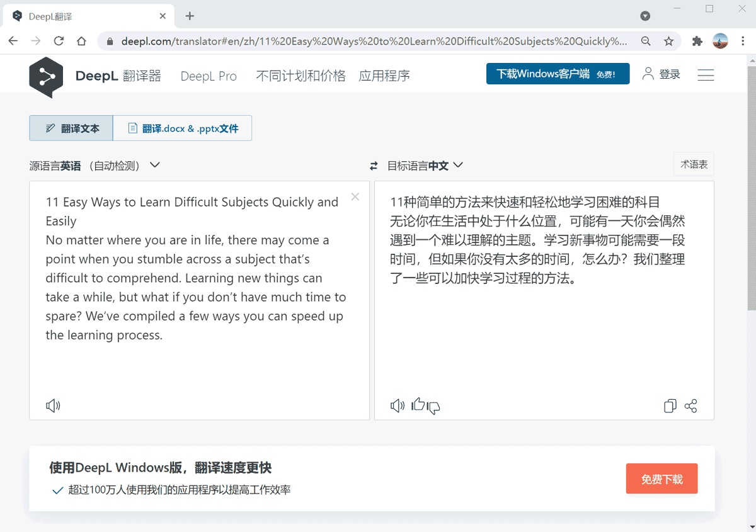
Task: Clear the source text with the X
Action: [355, 196]
